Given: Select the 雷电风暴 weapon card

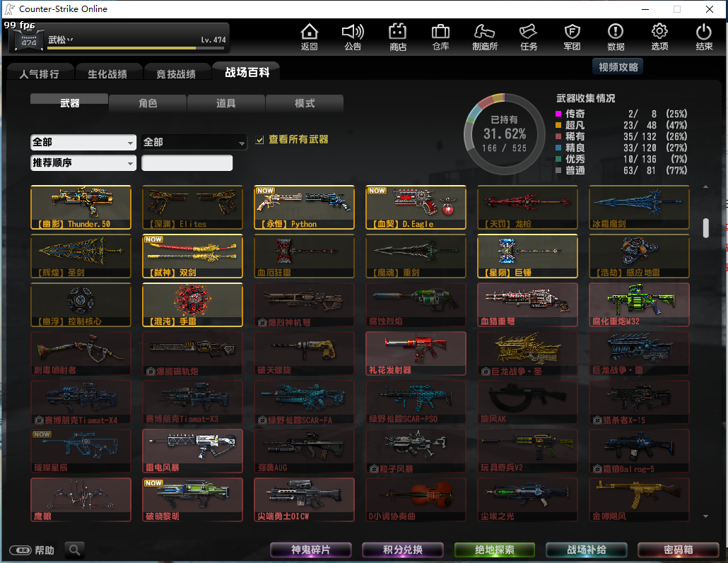Looking at the screenshot, I should [x=193, y=451].
